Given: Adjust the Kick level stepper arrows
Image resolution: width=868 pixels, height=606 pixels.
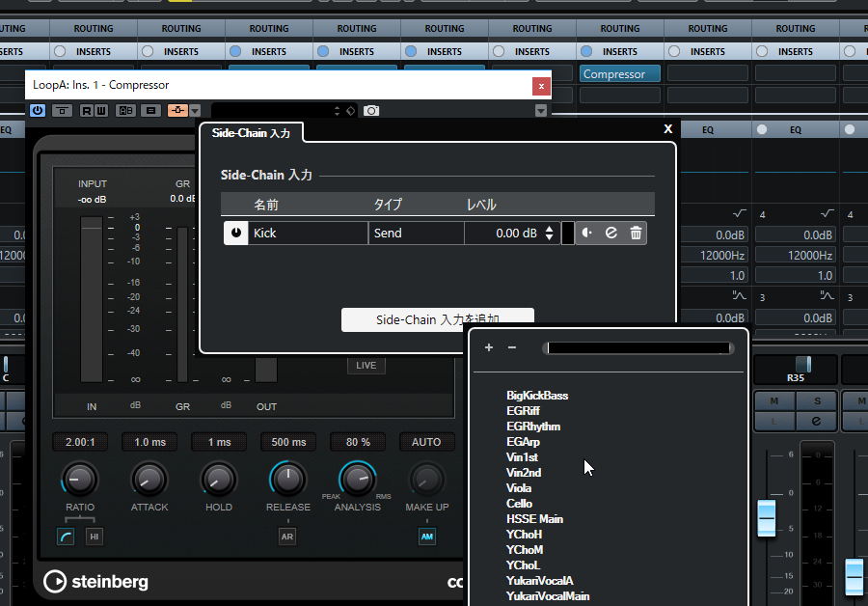Looking at the screenshot, I should tap(549, 234).
